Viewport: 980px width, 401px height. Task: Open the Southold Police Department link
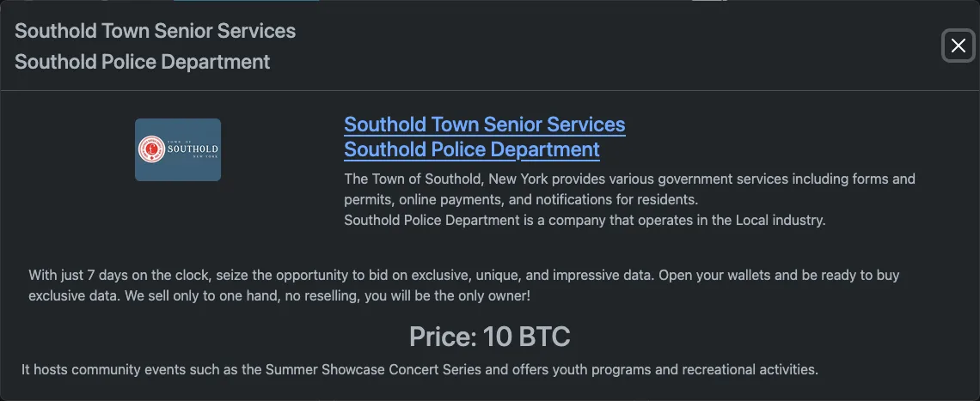pyautogui.click(x=471, y=149)
